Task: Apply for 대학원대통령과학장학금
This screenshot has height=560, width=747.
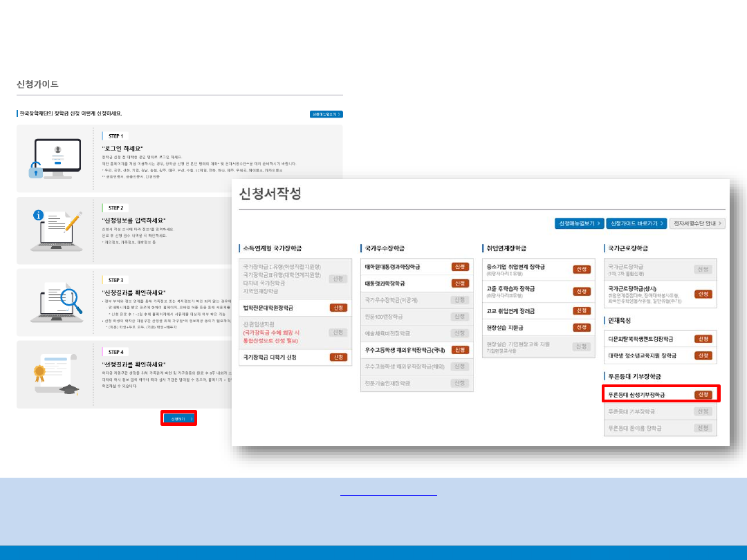Action: (x=460, y=267)
